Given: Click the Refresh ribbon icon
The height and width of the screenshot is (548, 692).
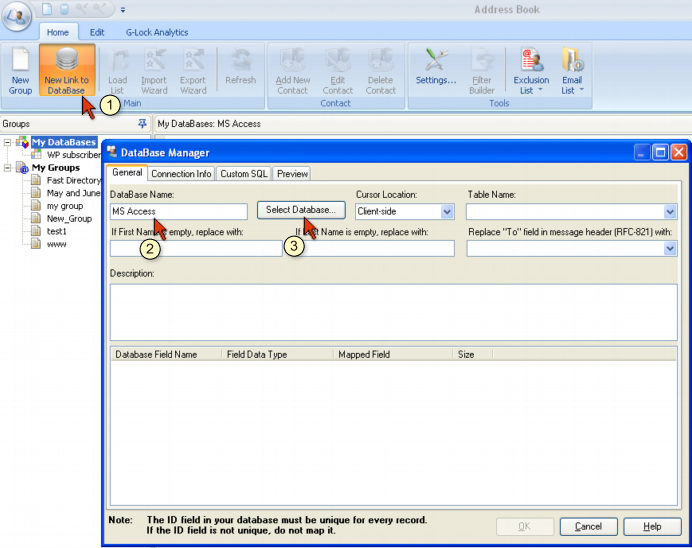Looking at the screenshot, I should pyautogui.click(x=241, y=66).
